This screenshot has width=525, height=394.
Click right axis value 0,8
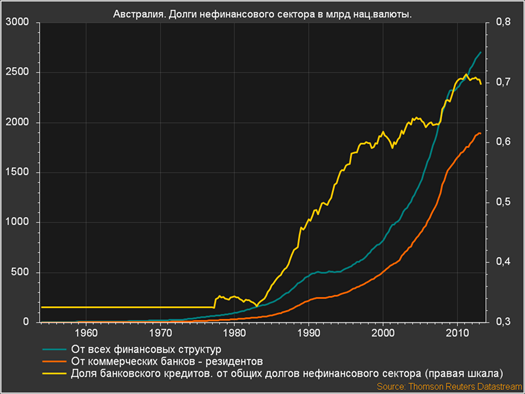pos(503,22)
